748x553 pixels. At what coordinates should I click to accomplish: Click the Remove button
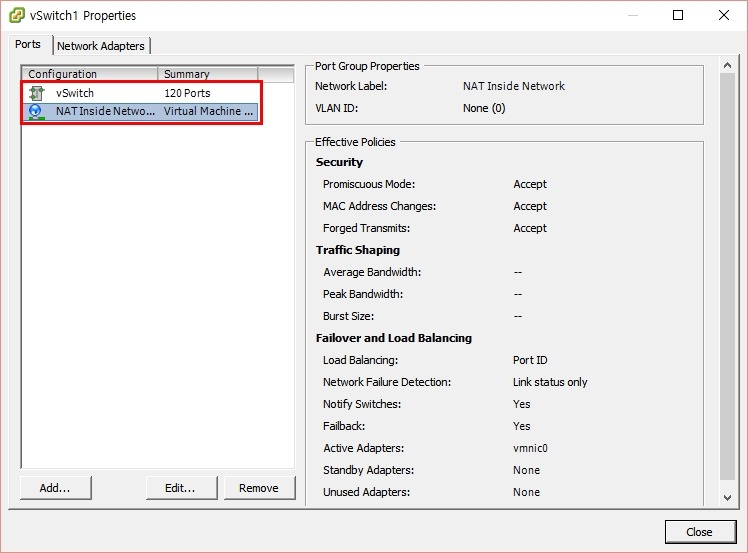tap(259, 488)
